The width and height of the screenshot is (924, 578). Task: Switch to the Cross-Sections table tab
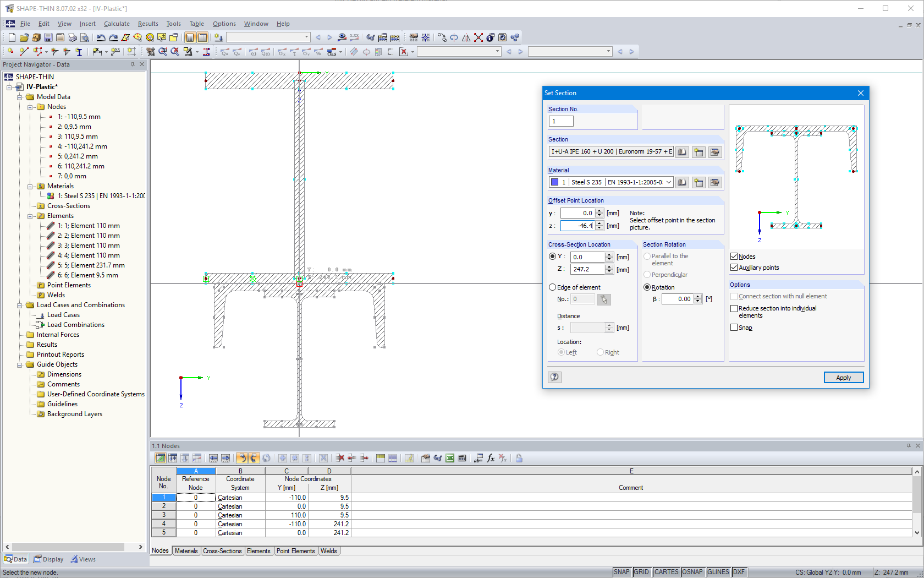(x=222, y=551)
